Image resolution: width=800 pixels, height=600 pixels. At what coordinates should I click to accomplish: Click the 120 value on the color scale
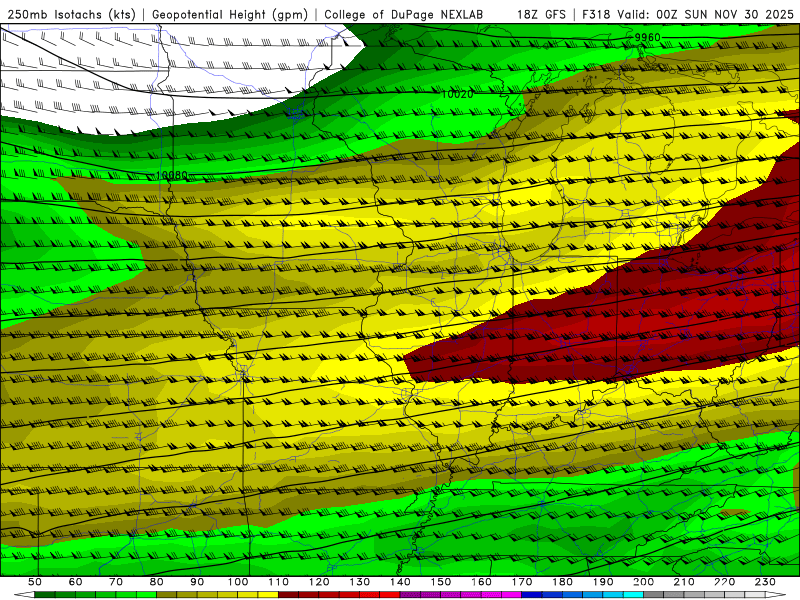pyautogui.click(x=319, y=582)
